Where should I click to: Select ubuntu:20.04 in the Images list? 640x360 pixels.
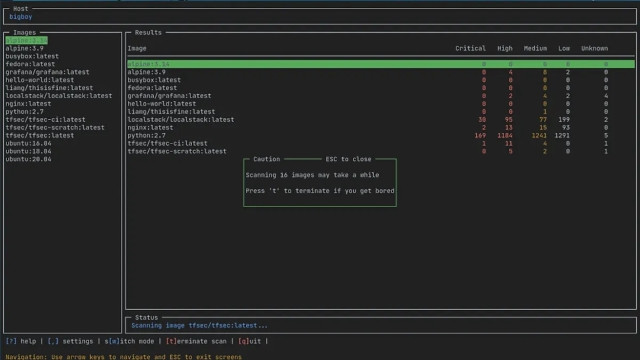click(29, 159)
